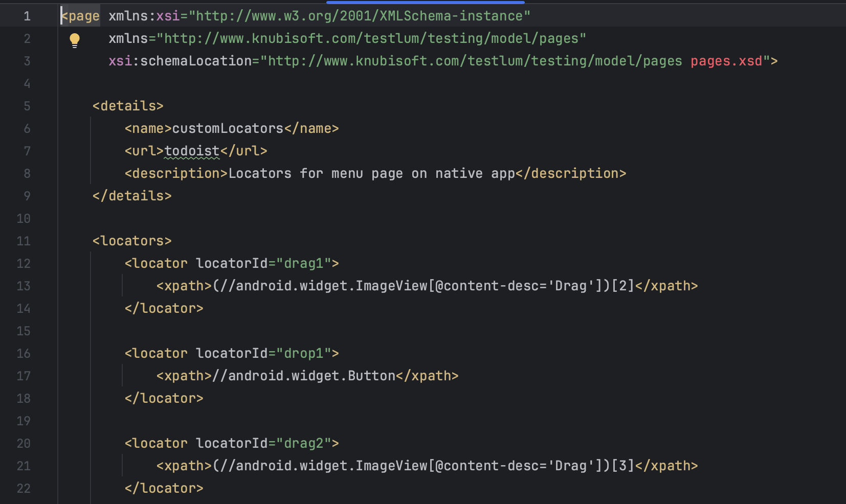Click the description text about native app
The height and width of the screenshot is (504, 846).
pos(371,173)
